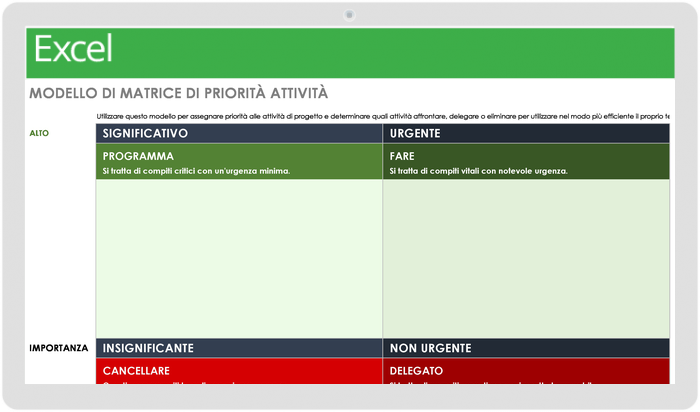The image size is (700, 412).
Task: Click the URGENTE header cell
Action: 526,133
